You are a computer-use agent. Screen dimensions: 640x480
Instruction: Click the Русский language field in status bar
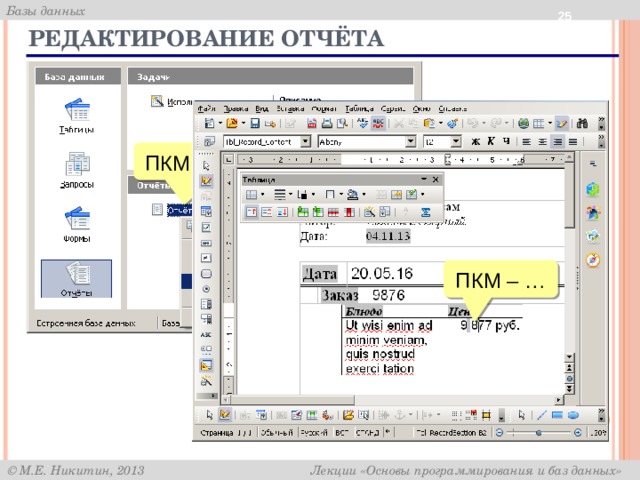pyautogui.click(x=314, y=432)
